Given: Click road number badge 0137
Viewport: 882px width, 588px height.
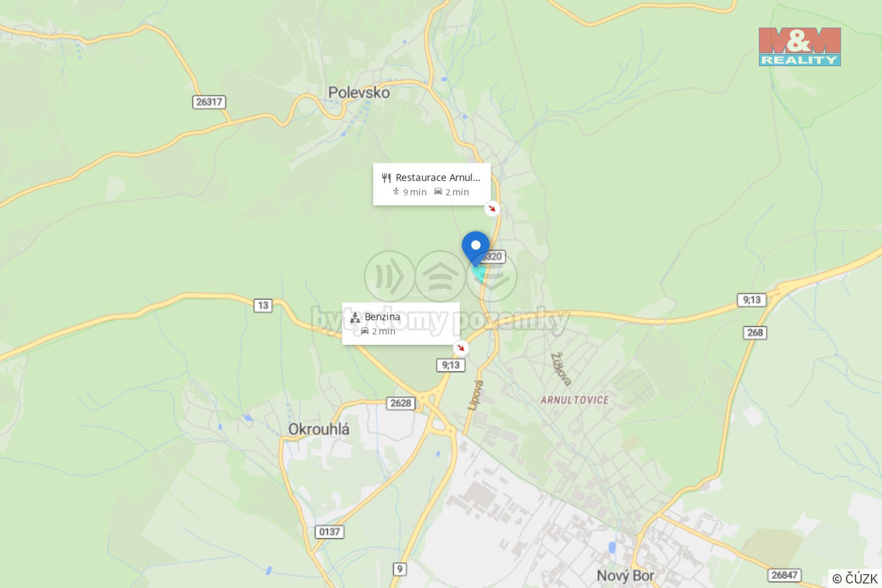Looking at the screenshot, I should tap(330, 532).
